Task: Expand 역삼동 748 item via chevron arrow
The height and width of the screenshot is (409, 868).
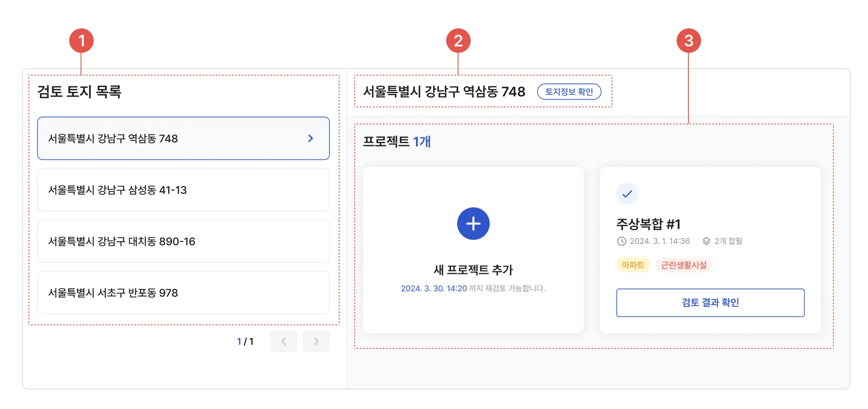Action: click(x=311, y=138)
